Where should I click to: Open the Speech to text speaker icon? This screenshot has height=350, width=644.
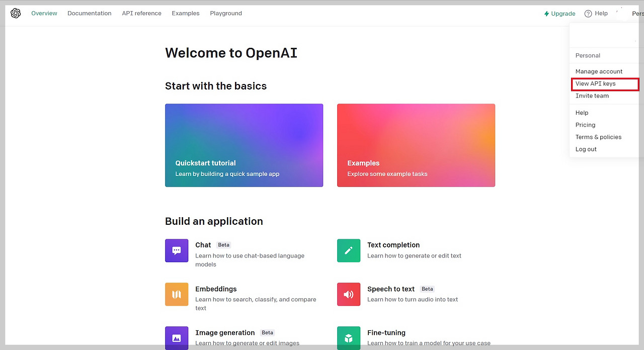[x=349, y=294]
